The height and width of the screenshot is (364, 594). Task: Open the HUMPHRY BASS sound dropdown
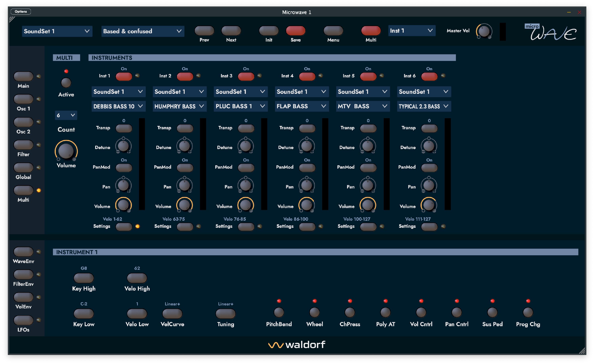pyautogui.click(x=180, y=106)
